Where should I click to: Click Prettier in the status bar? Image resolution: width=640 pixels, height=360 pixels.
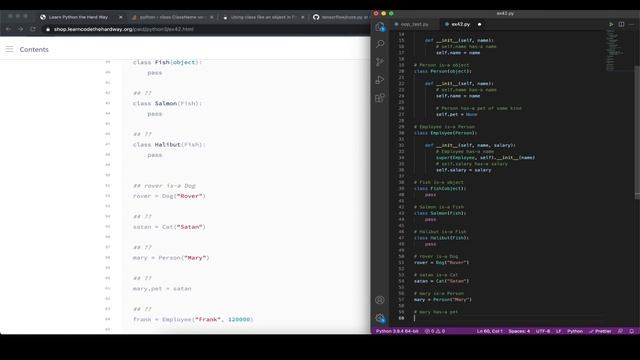(600, 331)
